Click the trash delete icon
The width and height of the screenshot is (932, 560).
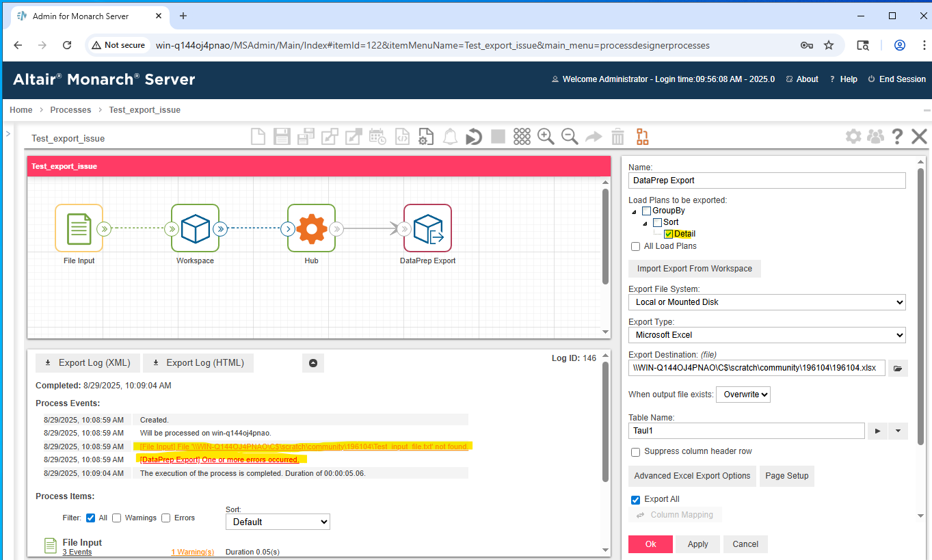point(617,137)
